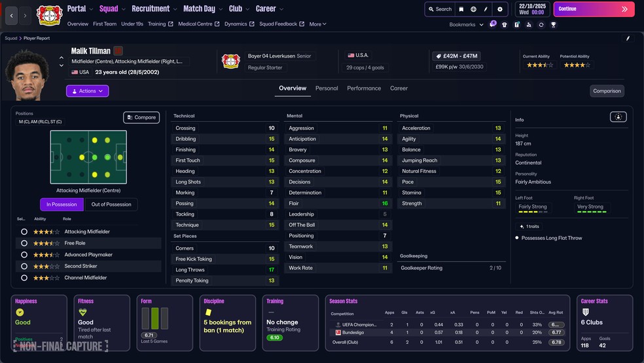Click the circular arrows transfer icon
Screen dimensions: 644x363
tap(541, 25)
